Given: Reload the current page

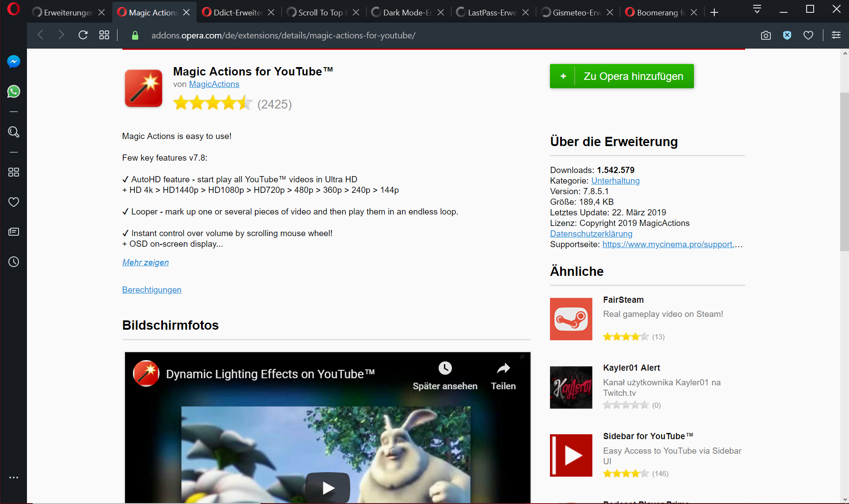Looking at the screenshot, I should pos(83,35).
